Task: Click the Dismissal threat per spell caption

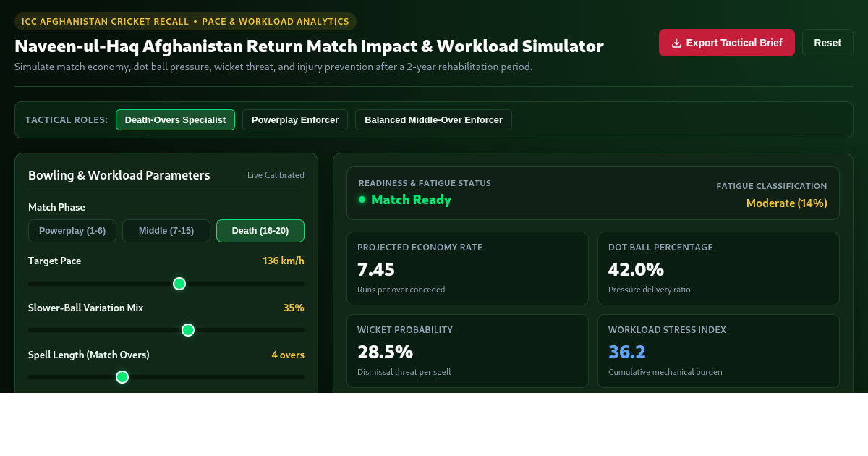Action: [404, 372]
